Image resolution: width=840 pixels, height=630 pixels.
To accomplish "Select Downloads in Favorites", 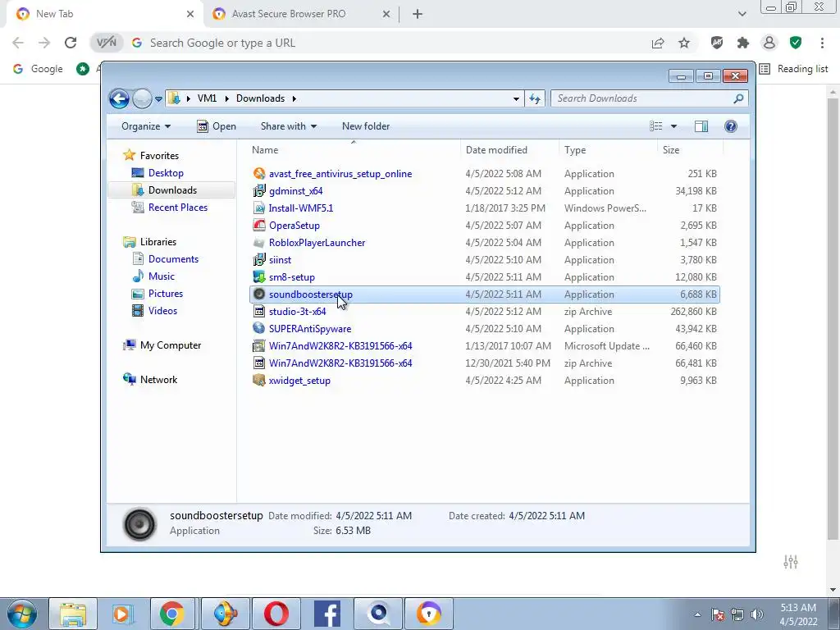I will (171, 190).
